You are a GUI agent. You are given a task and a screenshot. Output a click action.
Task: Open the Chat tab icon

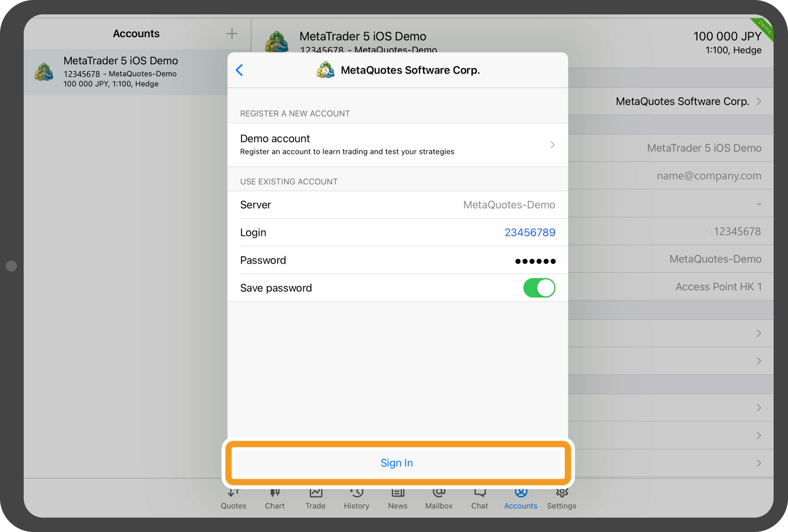click(x=479, y=494)
